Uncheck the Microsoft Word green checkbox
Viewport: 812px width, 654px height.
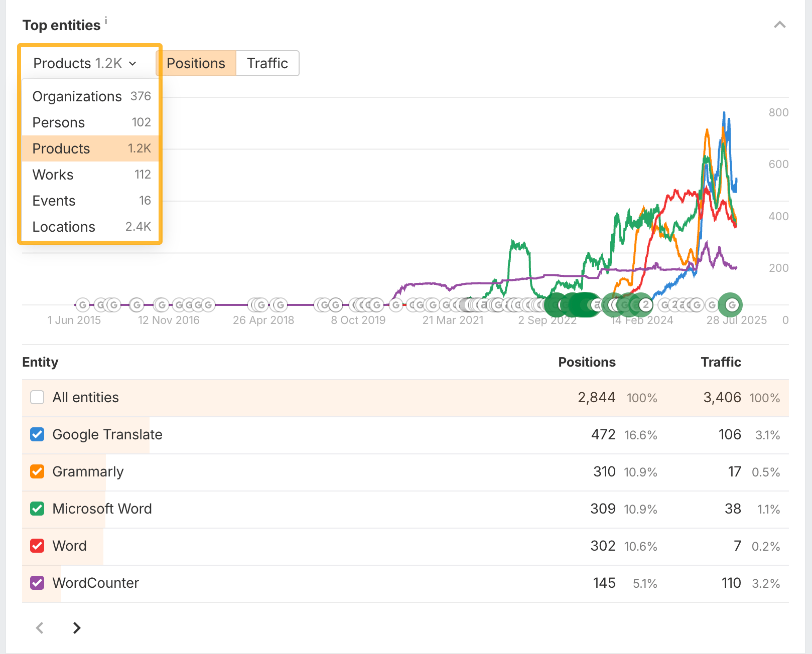tap(37, 509)
